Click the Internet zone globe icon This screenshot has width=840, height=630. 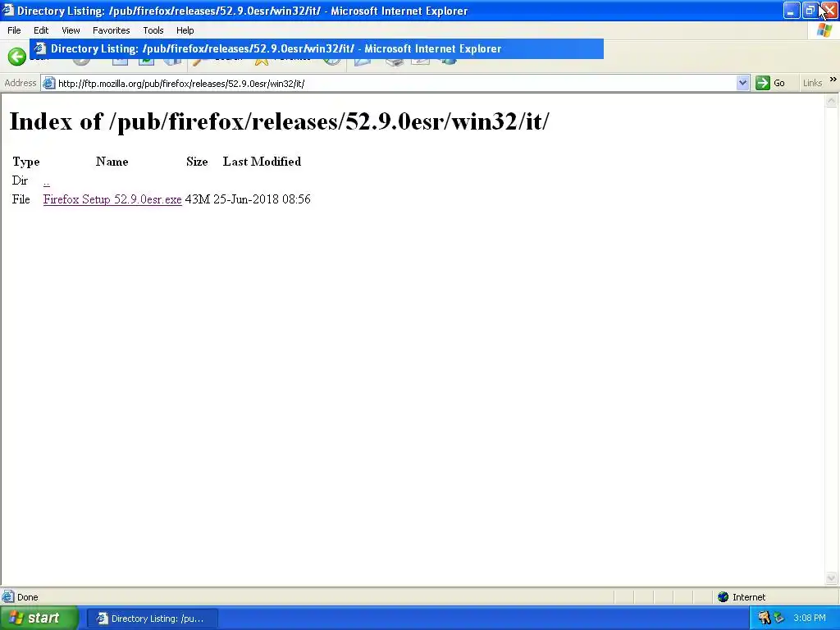click(723, 597)
